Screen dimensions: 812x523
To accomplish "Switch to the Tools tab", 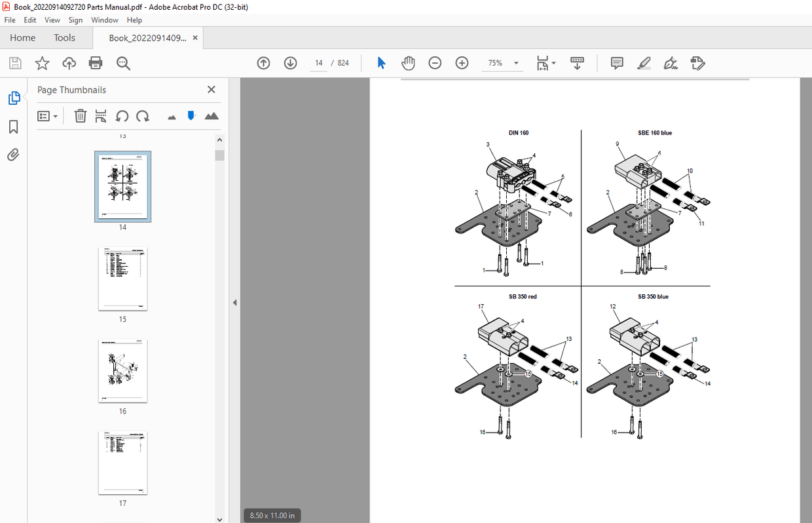I will pos(64,37).
